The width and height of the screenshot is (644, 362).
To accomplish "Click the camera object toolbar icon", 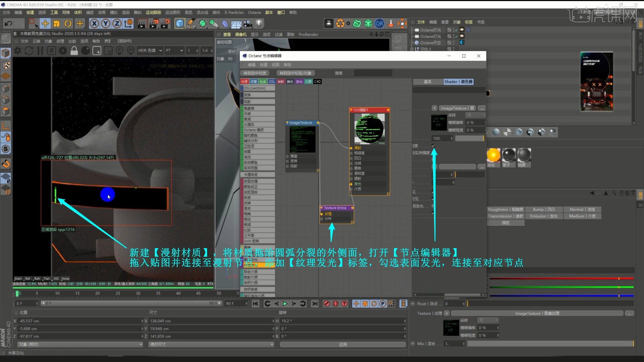I will (x=248, y=23).
